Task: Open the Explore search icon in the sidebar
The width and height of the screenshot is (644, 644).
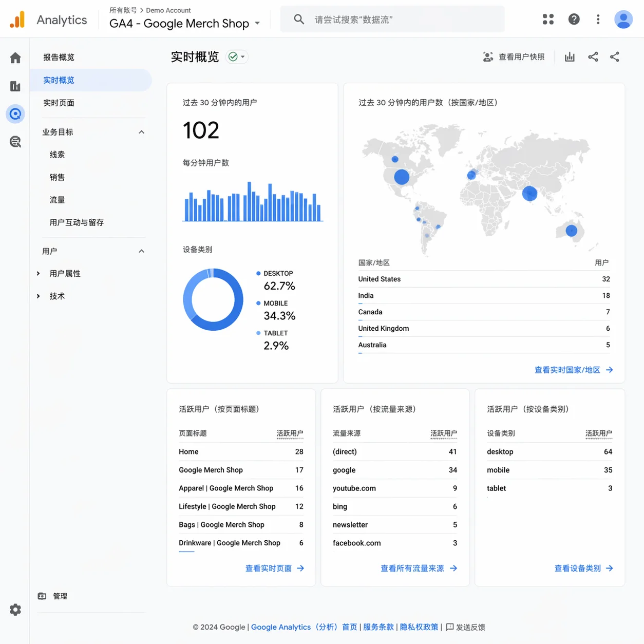Action: click(15, 142)
